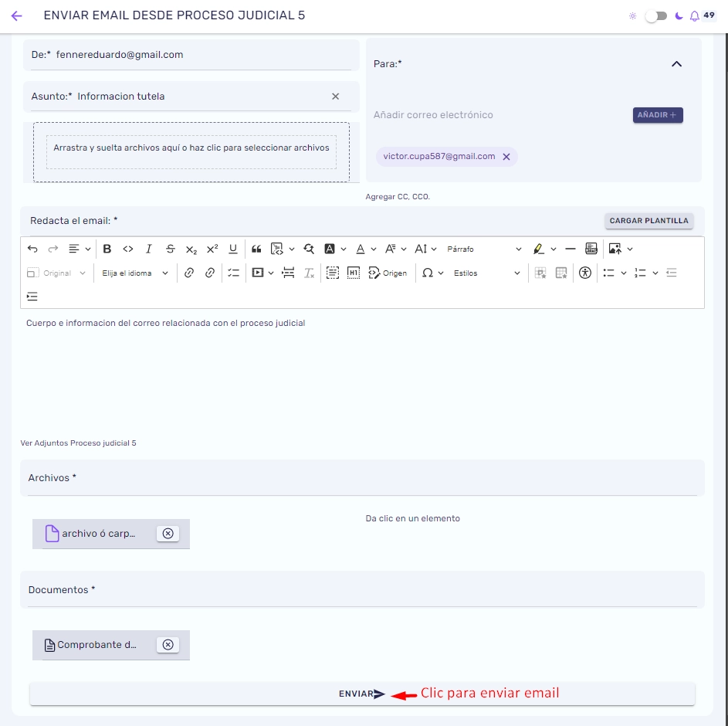Insert a link with first link icon

coord(189,273)
